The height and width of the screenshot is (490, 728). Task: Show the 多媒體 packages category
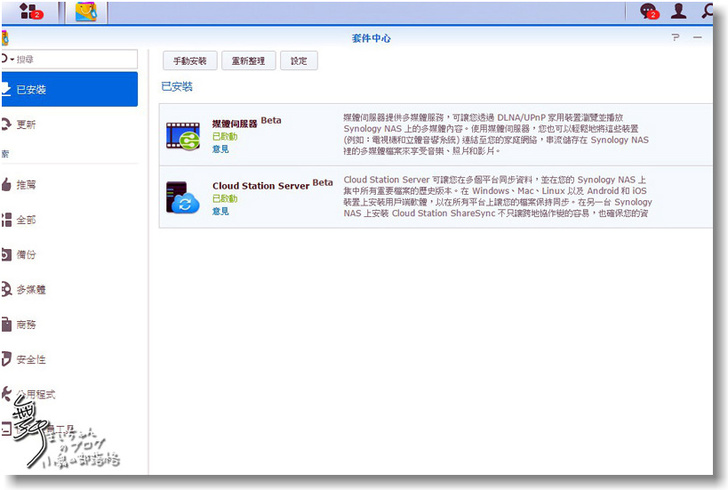click(x=30, y=290)
